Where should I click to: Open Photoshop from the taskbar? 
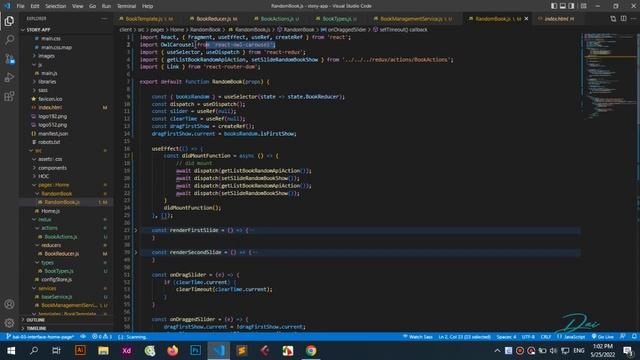pos(196,351)
